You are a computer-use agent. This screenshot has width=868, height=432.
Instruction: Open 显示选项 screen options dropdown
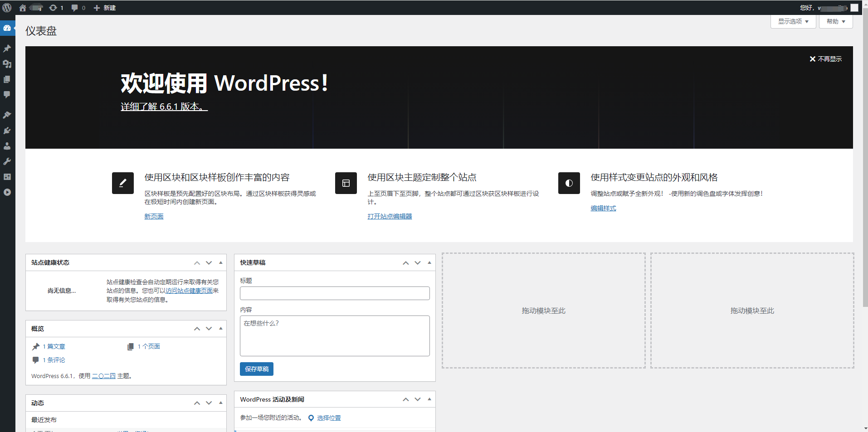[x=793, y=21]
